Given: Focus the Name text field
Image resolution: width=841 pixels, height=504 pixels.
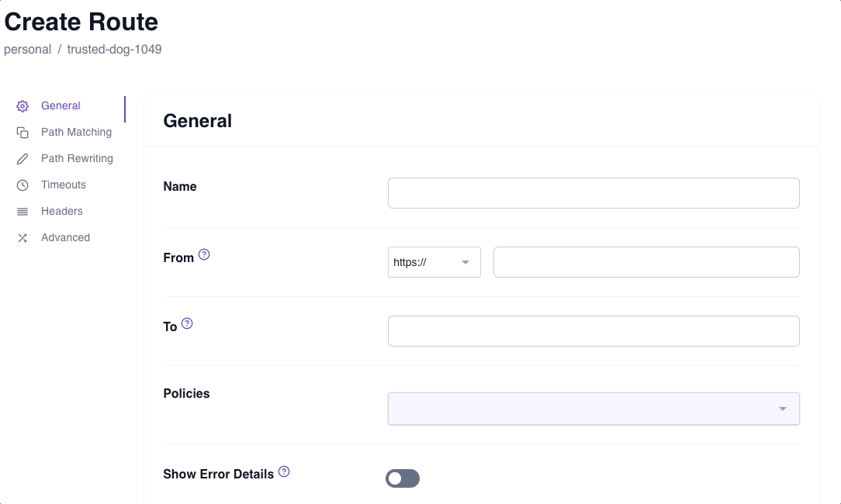Looking at the screenshot, I should 594,193.
